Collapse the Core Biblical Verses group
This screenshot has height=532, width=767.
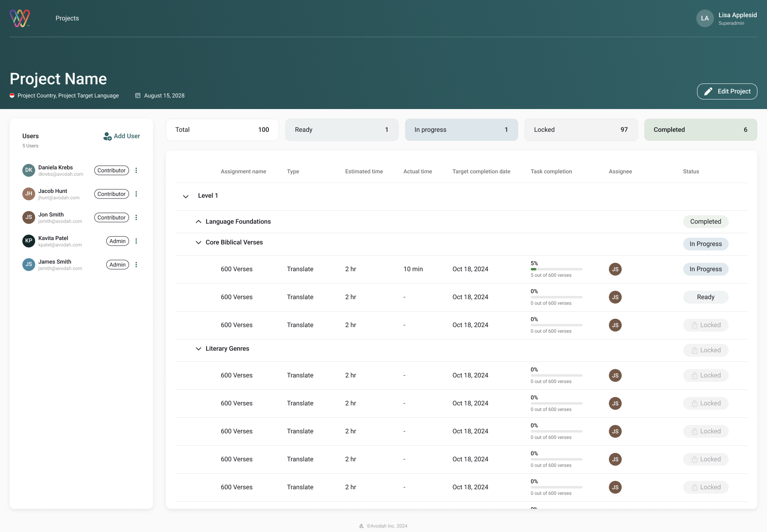pos(199,242)
